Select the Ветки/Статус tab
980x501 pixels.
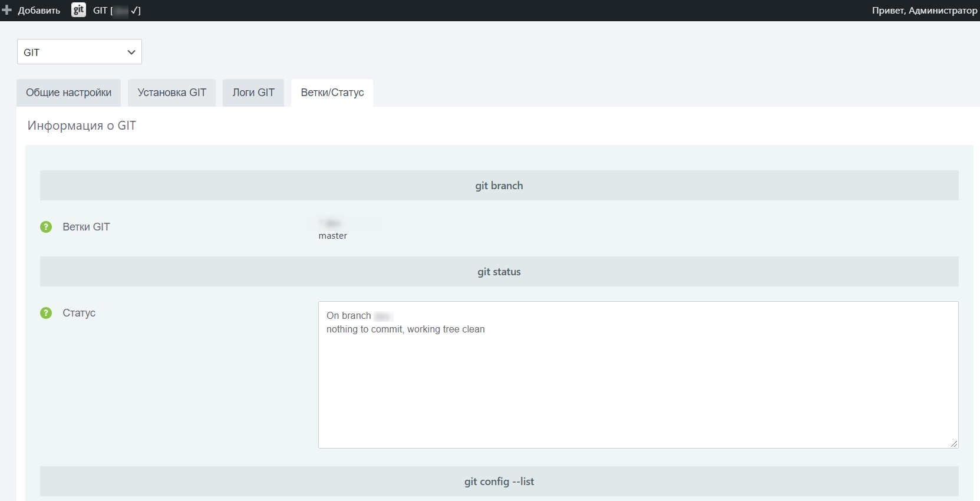pyautogui.click(x=332, y=93)
